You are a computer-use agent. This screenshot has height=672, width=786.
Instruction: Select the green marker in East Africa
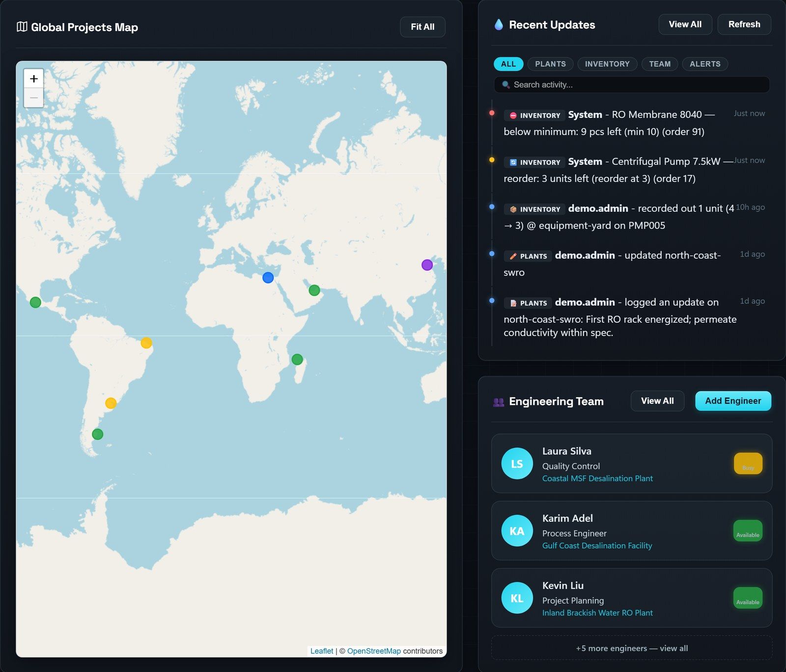pos(297,360)
